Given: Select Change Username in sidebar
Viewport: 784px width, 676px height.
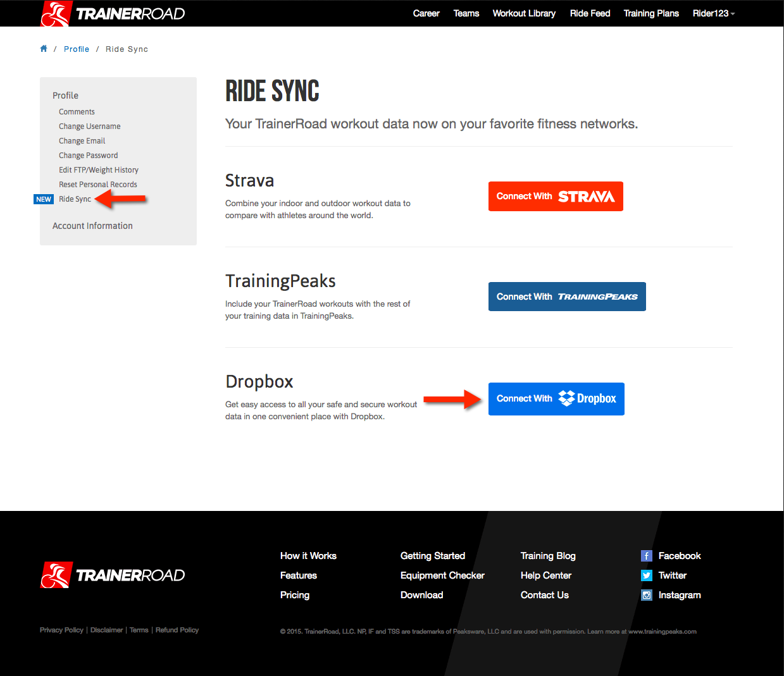Looking at the screenshot, I should coord(90,126).
